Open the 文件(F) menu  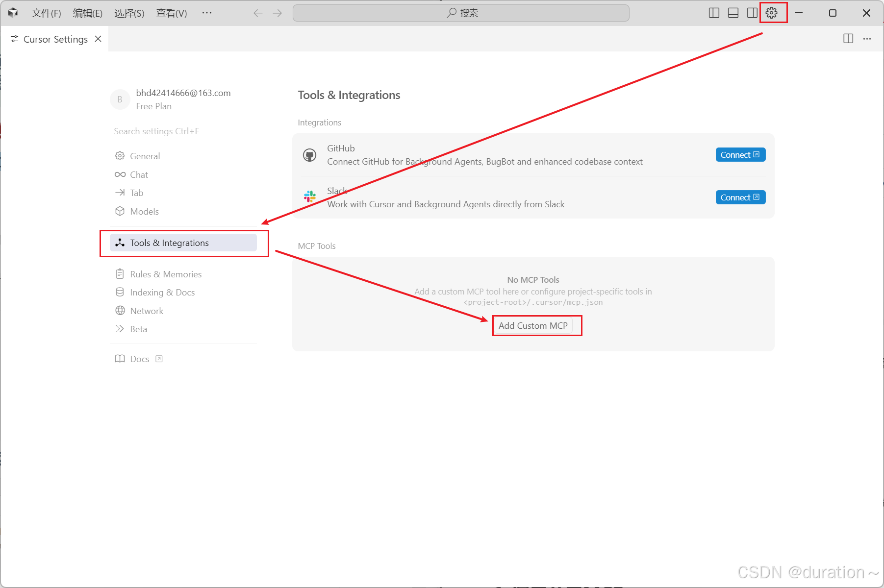pos(46,13)
